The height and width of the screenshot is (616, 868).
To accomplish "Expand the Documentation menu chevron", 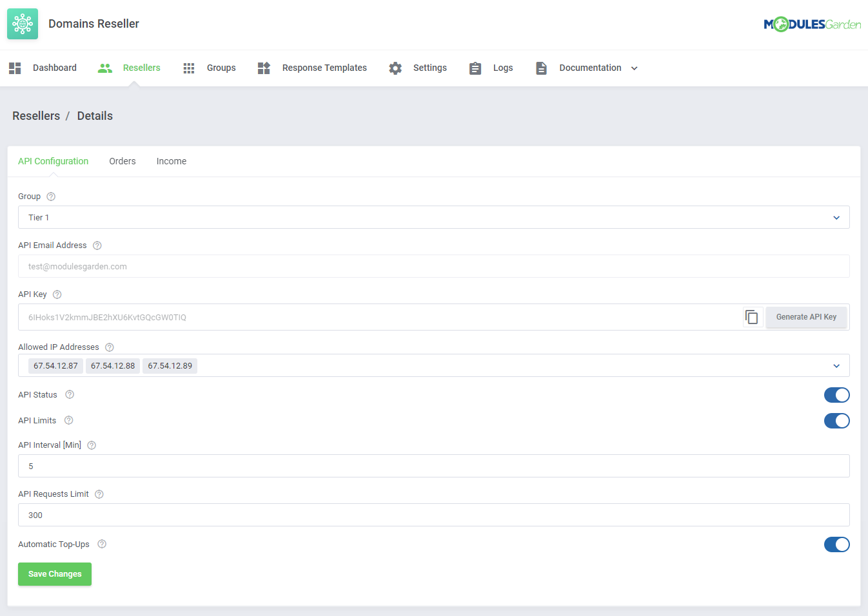I will click(x=635, y=68).
